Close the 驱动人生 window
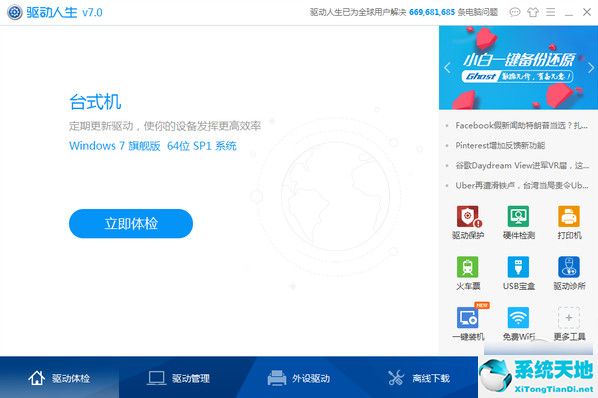 click(587, 12)
